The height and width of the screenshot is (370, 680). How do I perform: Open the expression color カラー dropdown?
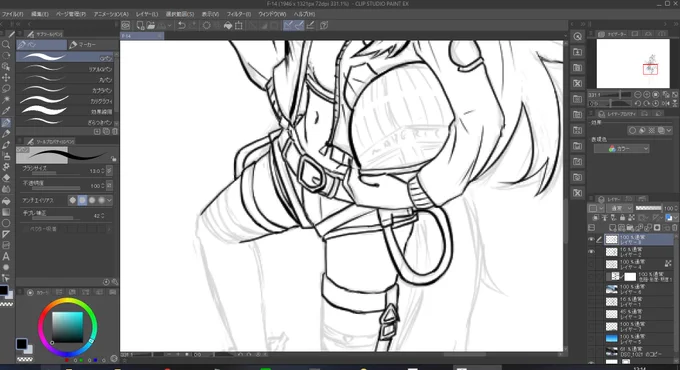[621, 149]
